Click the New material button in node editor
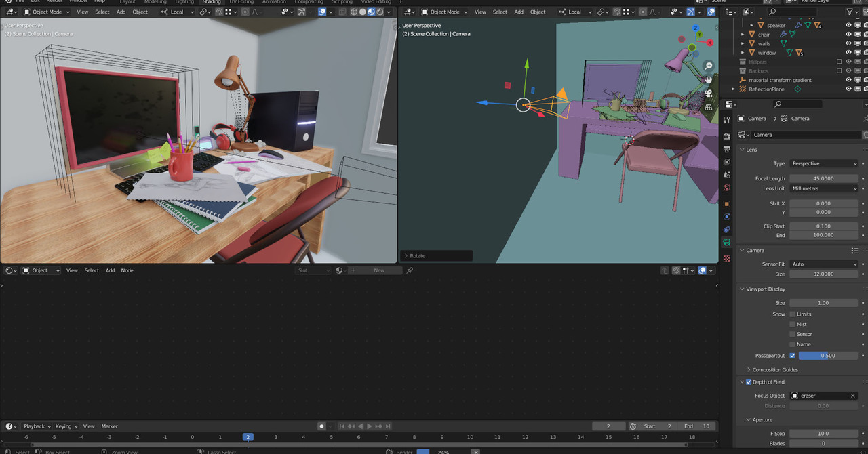This screenshot has width=868, height=454. coord(375,270)
